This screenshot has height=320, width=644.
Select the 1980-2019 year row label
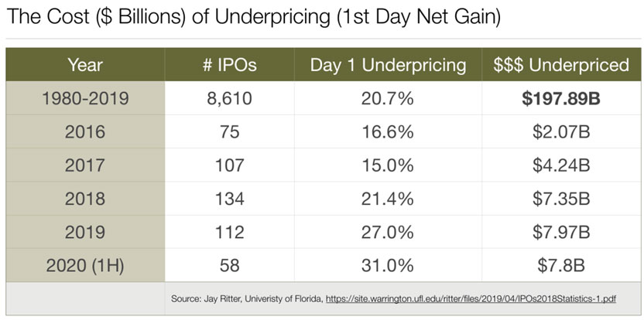[x=85, y=98]
